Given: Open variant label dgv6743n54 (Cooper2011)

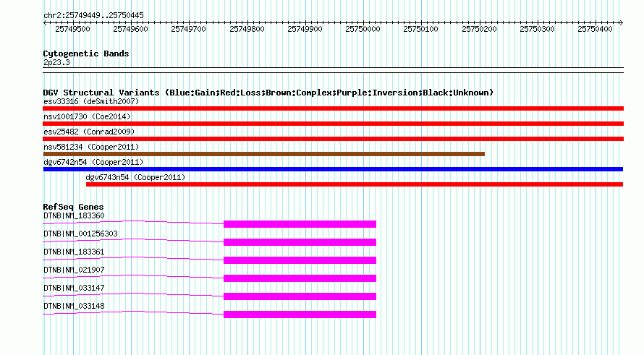Looking at the screenshot, I should click(135, 177).
